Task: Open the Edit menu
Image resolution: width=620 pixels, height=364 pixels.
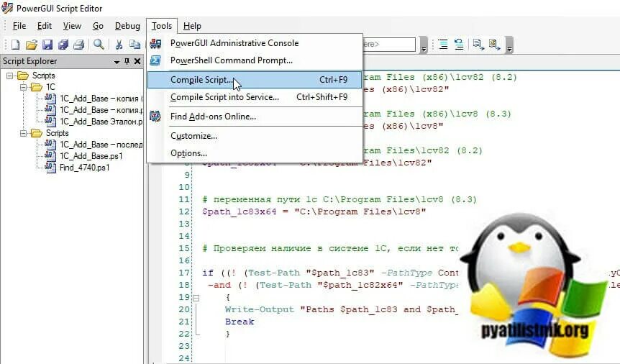Action: [x=45, y=26]
